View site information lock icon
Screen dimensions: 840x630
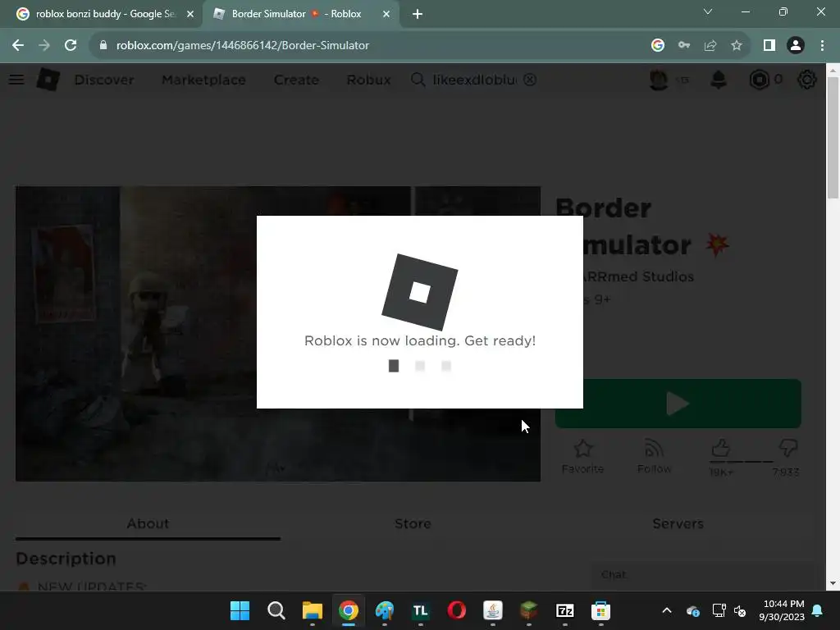click(x=103, y=46)
